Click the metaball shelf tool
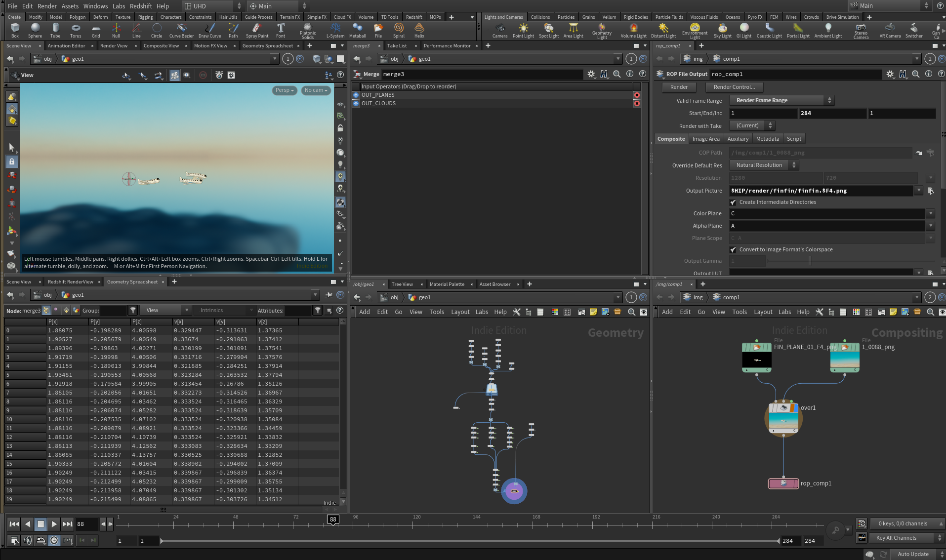 pyautogui.click(x=358, y=30)
